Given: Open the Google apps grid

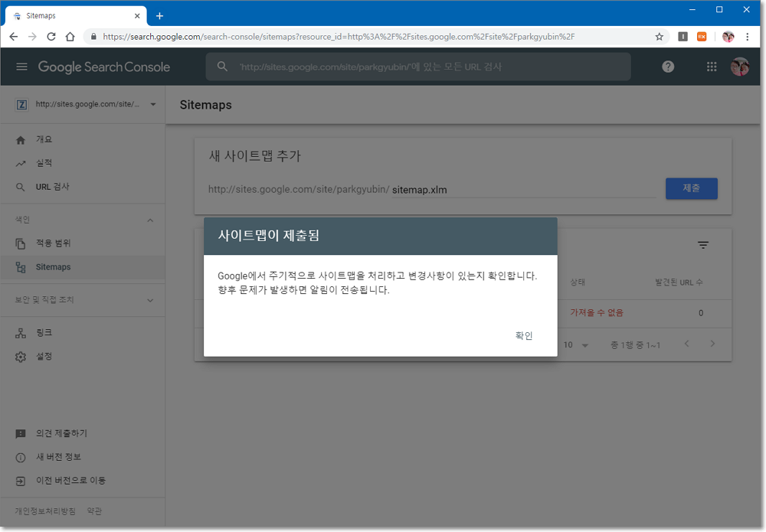Looking at the screenshot, I should point(712,67).
